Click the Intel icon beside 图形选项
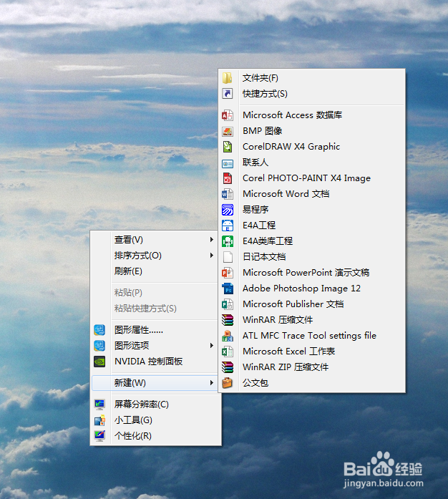This screenshot has width=448, height=499. (x=99, y=346)
